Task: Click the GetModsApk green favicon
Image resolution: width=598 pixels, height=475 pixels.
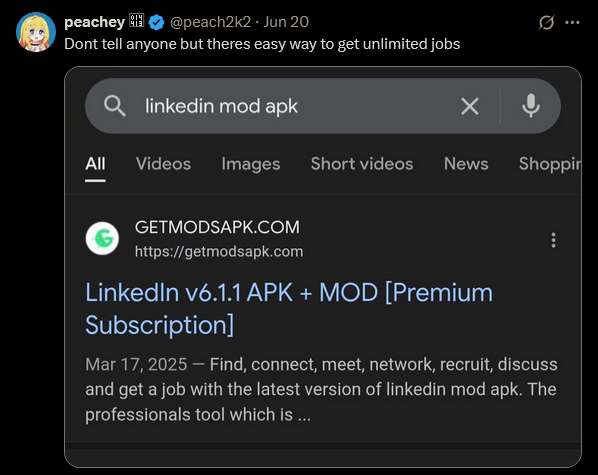Action: point(102,238)
